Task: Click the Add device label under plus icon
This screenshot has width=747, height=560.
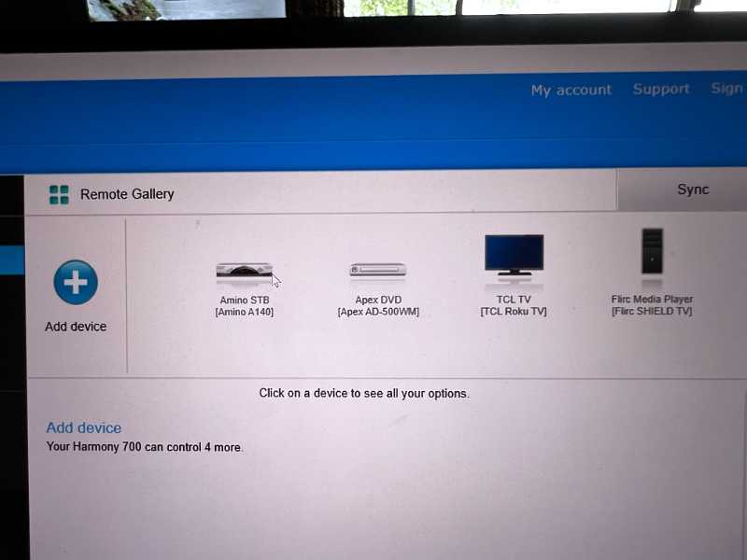Action: [x=76, y=327]
